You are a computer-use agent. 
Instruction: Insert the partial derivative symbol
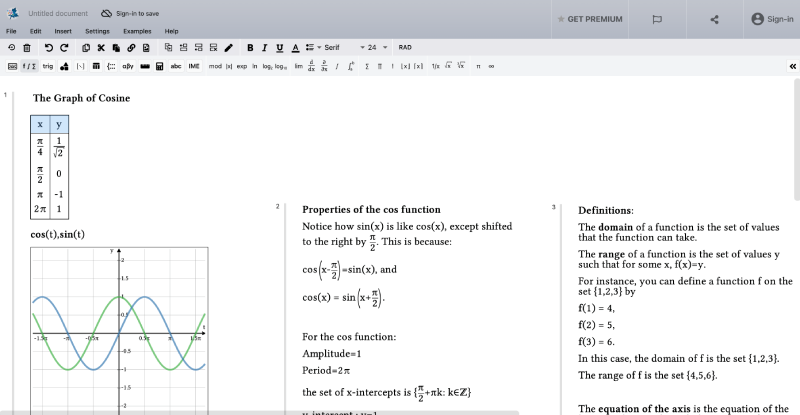(x=324, y=66)
